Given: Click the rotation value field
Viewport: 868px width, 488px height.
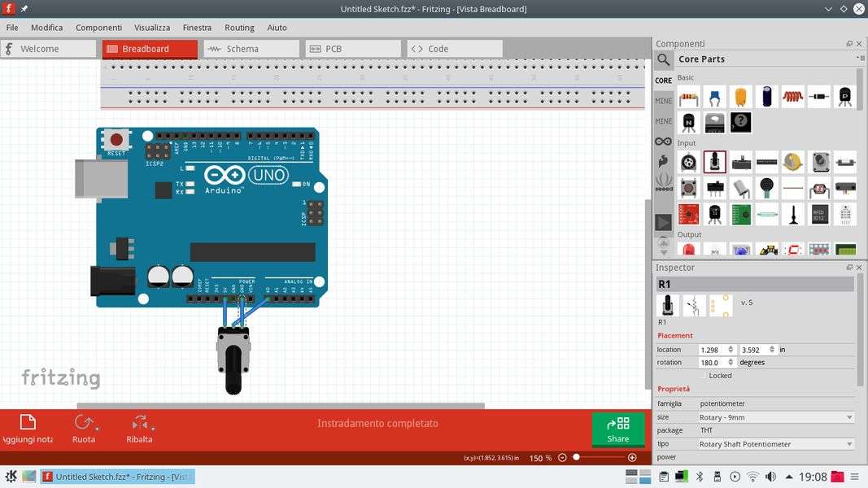Looking at the screenshot, I should coord(714,363).
